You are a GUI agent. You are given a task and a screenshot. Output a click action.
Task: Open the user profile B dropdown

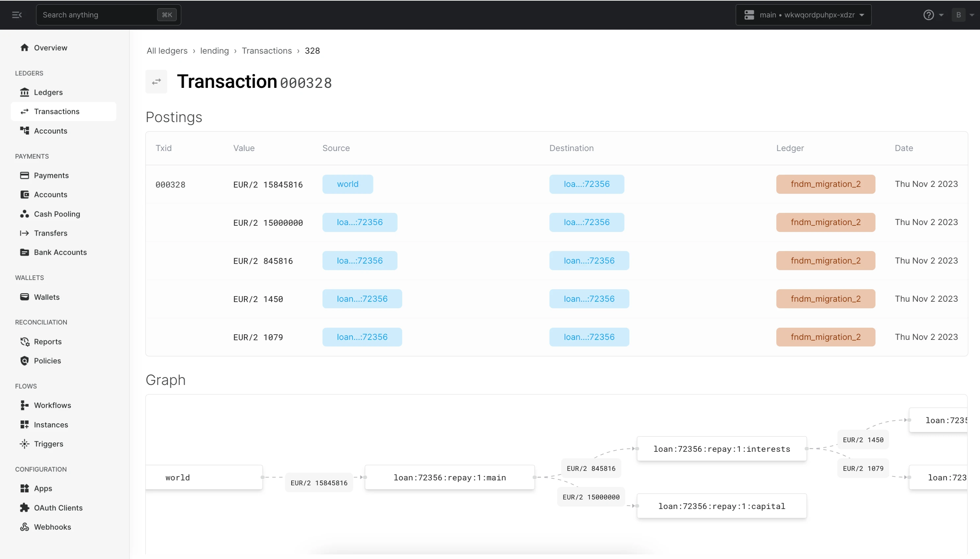(963, 15)
